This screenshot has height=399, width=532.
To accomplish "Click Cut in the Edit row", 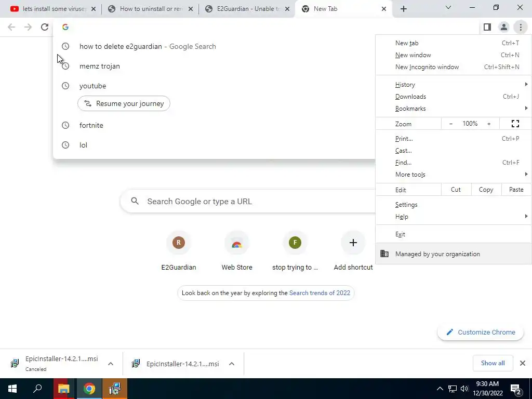I will point(456,190).
